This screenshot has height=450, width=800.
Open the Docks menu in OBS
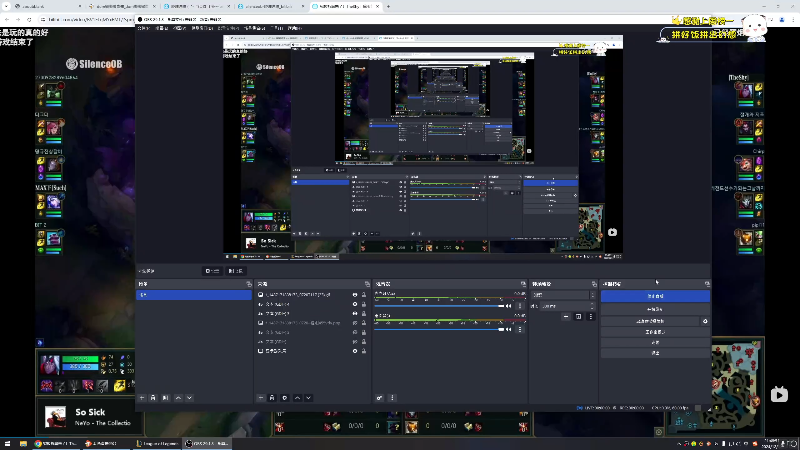click(x=202, y=28)
